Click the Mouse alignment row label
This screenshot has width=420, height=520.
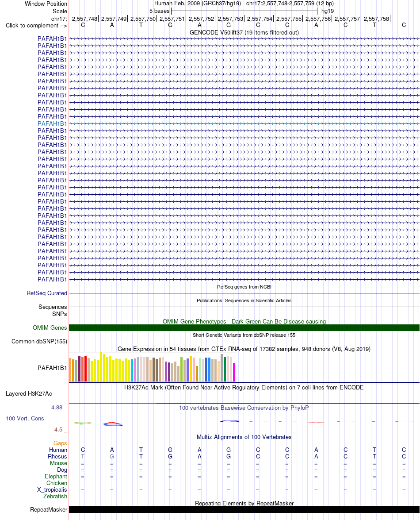(x=59, y=463)
